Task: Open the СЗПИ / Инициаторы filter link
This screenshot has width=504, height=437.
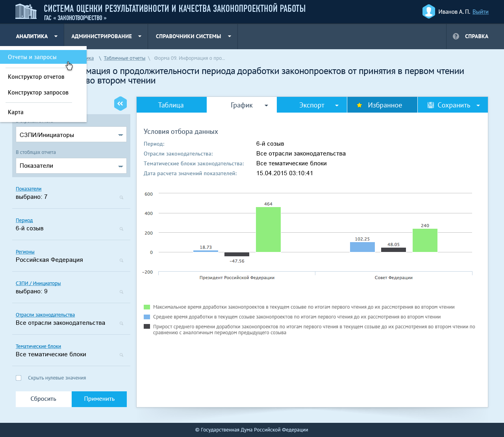Action: tap(38, 283)
